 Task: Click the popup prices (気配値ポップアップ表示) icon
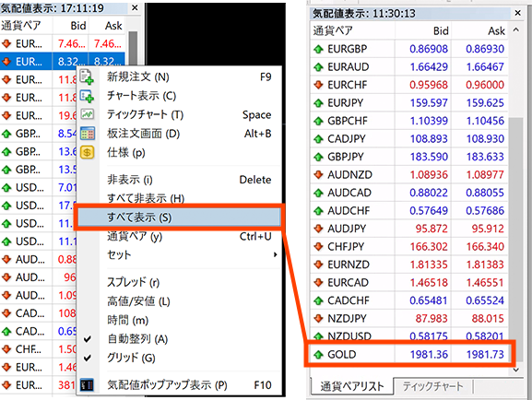(87, 385)
